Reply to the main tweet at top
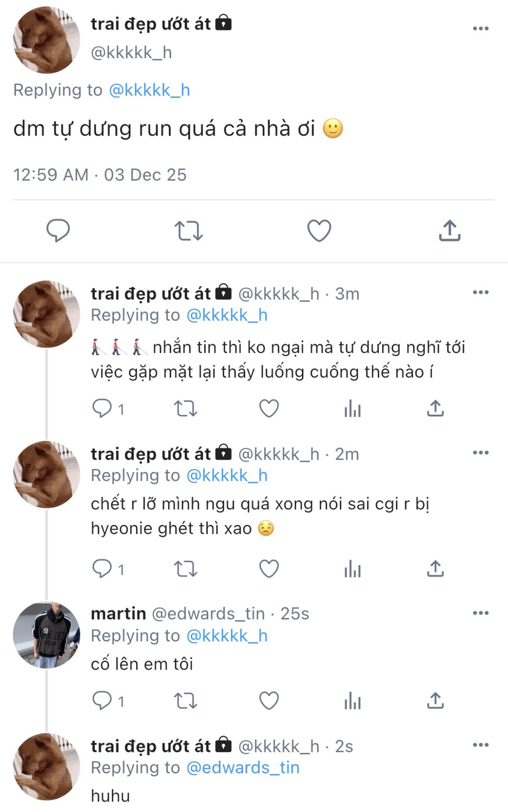 point(58,230)
